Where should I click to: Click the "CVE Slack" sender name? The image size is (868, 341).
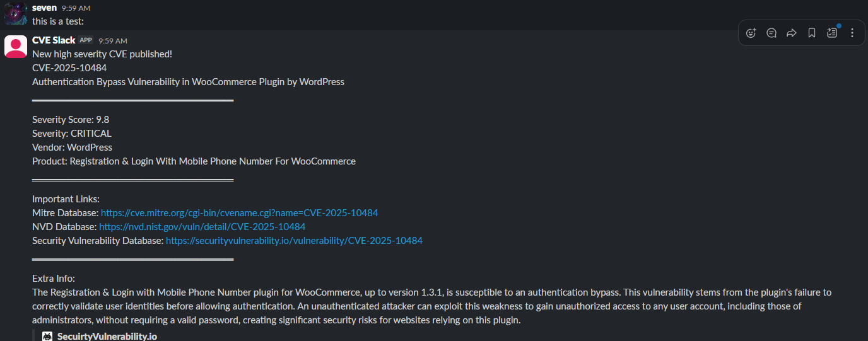pyautogui.click(x=54, y=40)
